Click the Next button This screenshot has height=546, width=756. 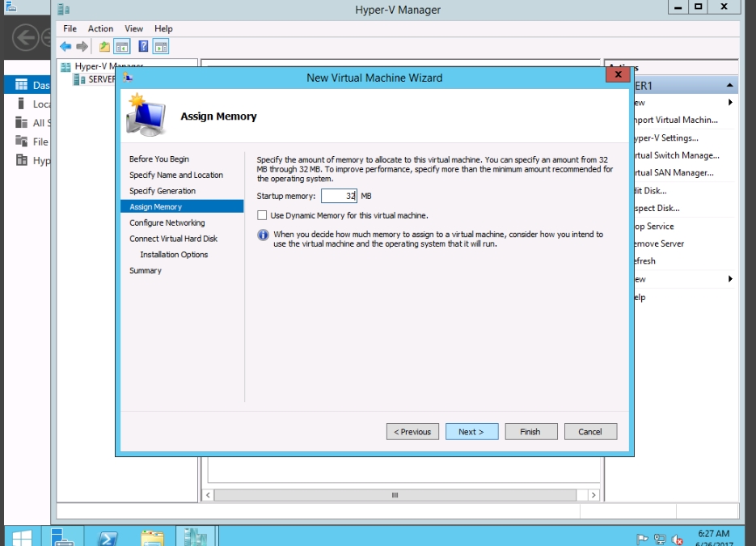point(471,432)
